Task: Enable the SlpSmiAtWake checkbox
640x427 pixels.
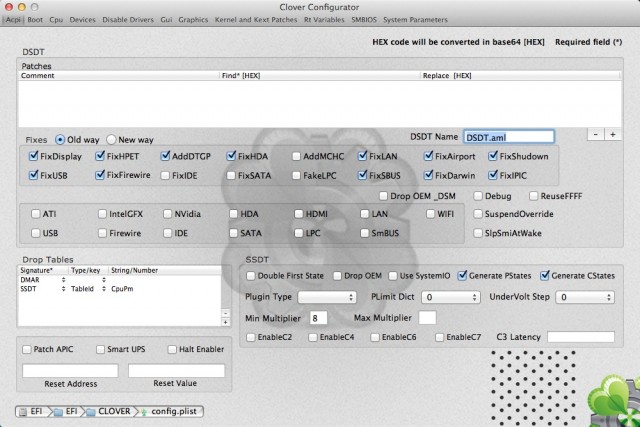Action: tap(478, 233)
